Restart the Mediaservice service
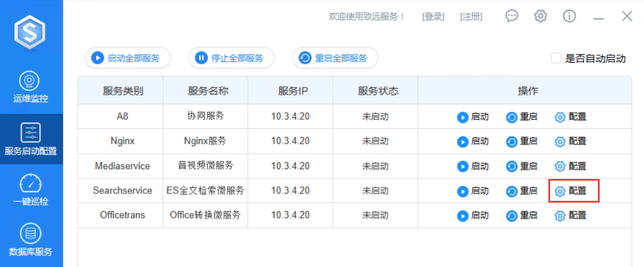Viewport: 644px width, 267px height. (522, 166)
